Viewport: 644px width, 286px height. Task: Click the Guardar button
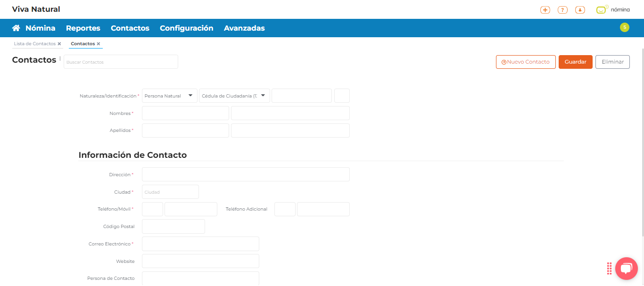575,62
